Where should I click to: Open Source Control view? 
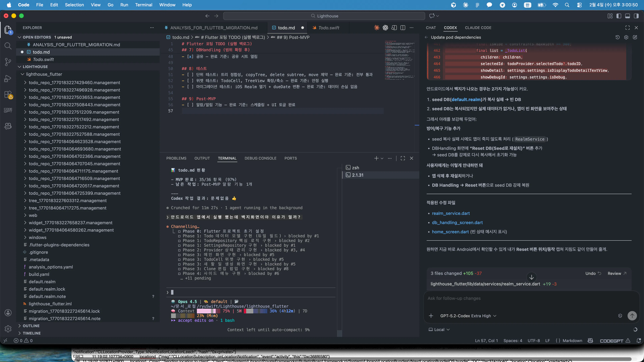point(8,62)
